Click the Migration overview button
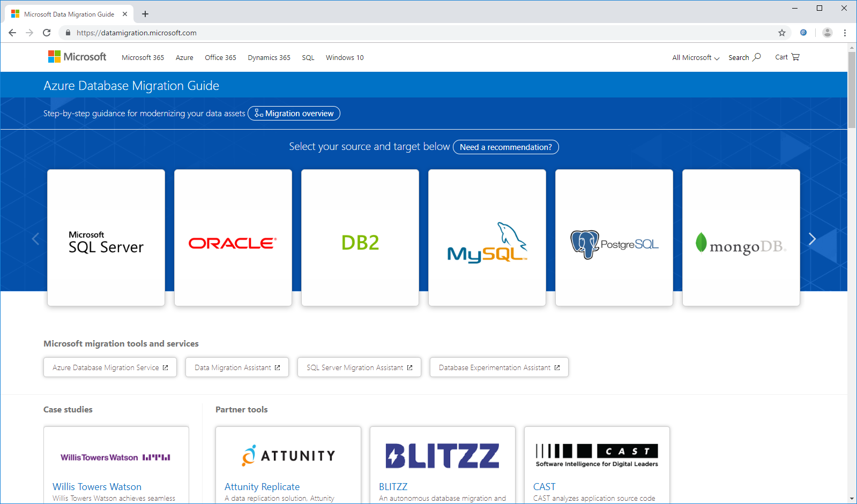Screen dimensions: 857x504 pos(294,114)
